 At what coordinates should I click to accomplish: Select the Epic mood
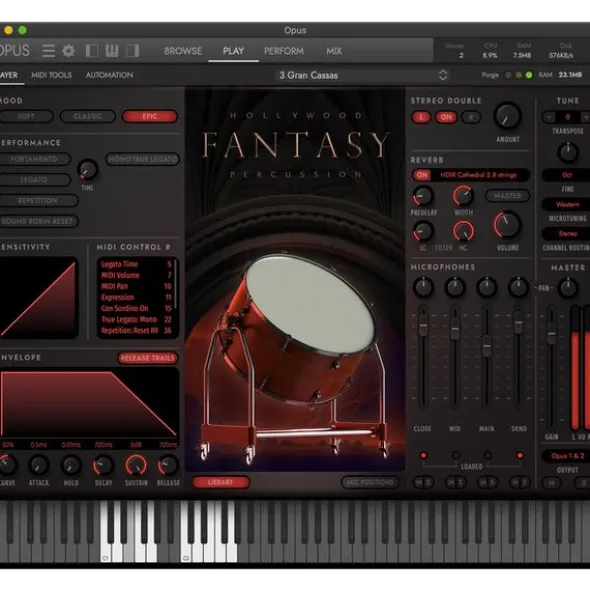coord(150,116)
